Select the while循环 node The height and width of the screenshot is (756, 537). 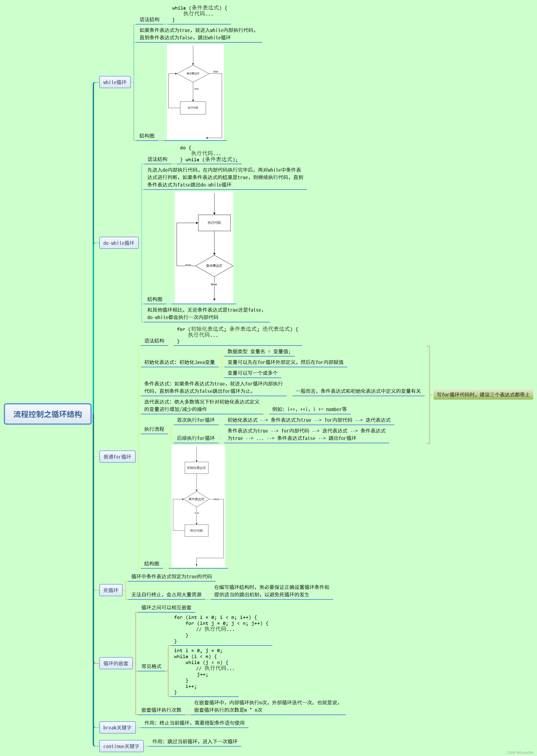coord(115,82)
